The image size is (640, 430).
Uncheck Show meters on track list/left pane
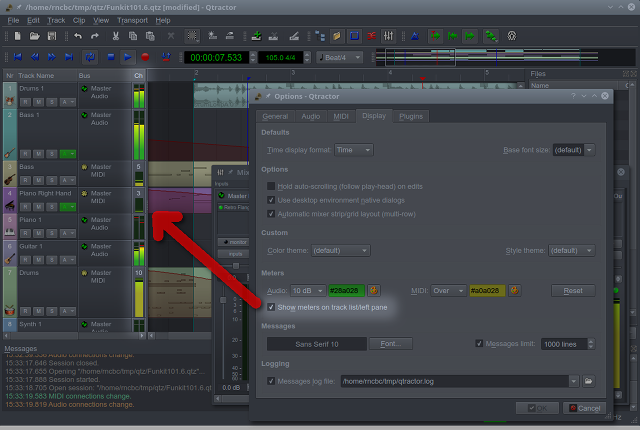(271, 307)
